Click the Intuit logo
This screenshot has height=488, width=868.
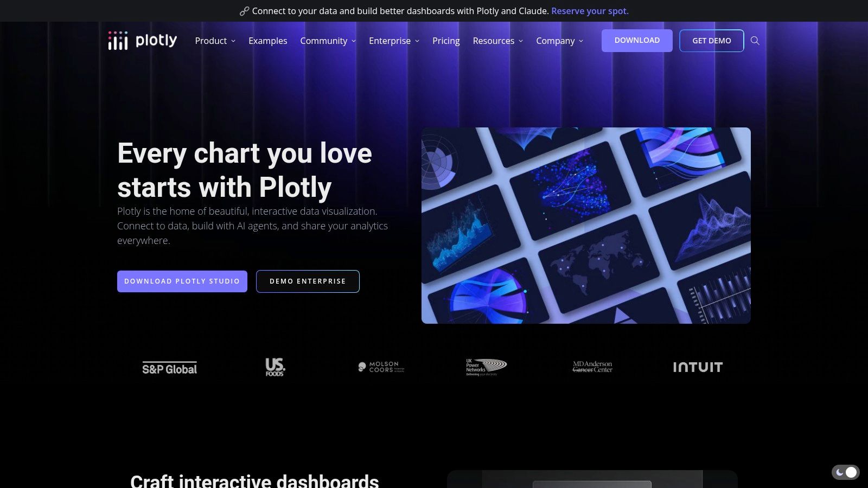pyautogui.click(x=698, y=367)
